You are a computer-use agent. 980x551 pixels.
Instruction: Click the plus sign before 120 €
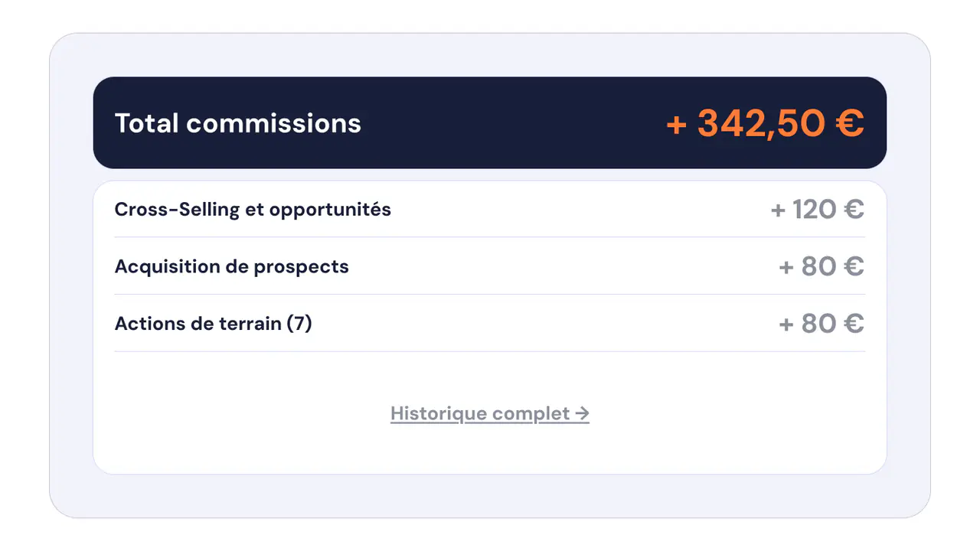778,210
